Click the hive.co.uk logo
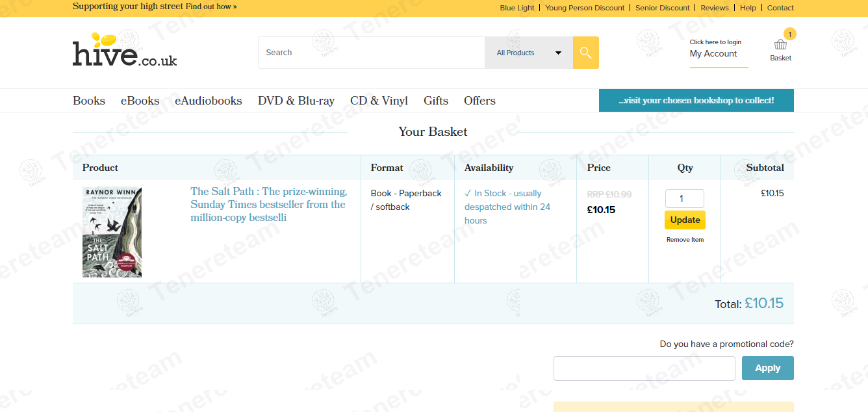Image resolution: width=868 pixels, height=412 pixels. pos(125,49)
